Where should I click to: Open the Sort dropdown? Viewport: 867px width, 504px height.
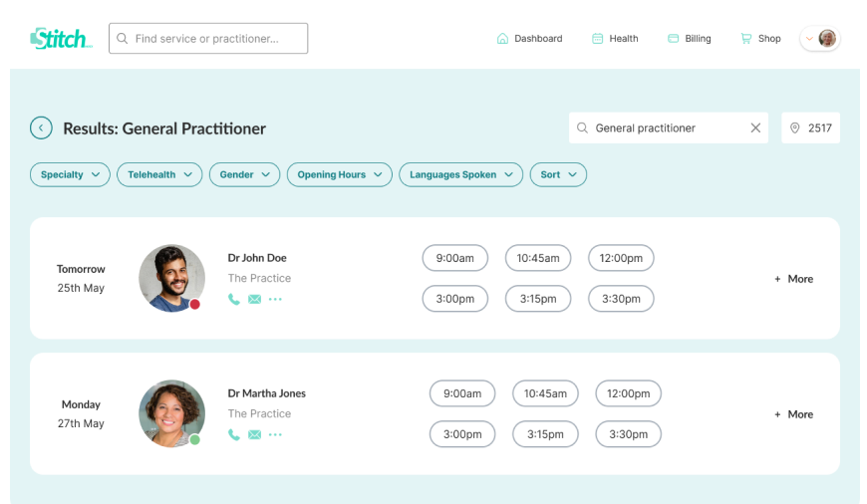558,174
